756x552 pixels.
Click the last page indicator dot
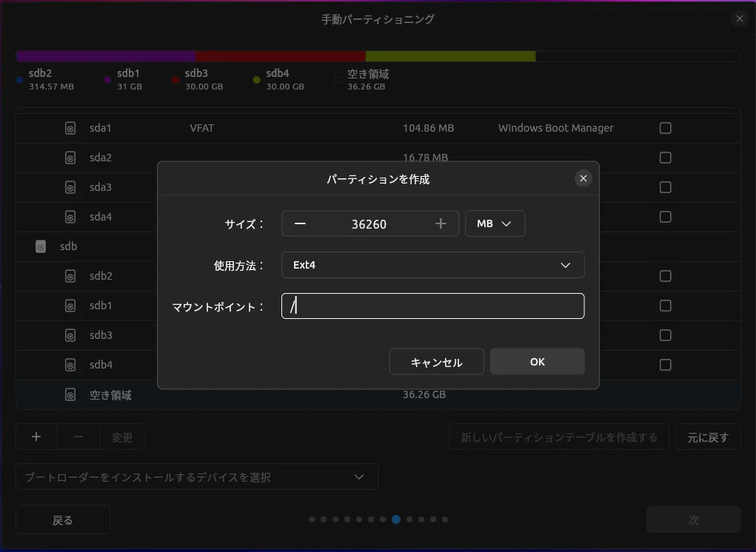coord(445,519)
